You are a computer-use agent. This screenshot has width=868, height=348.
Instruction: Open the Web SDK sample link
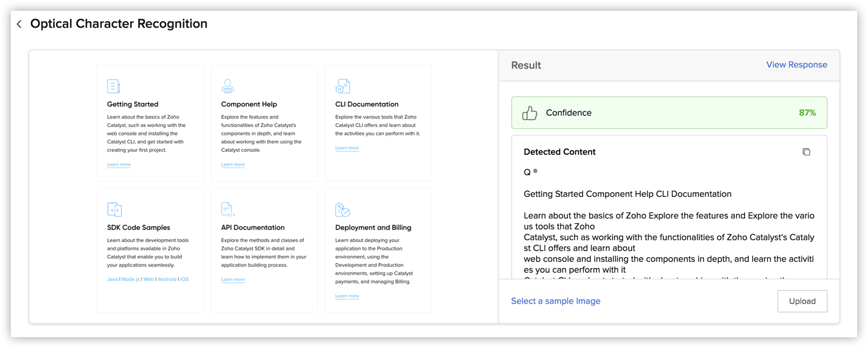click(x=149, y=279)
